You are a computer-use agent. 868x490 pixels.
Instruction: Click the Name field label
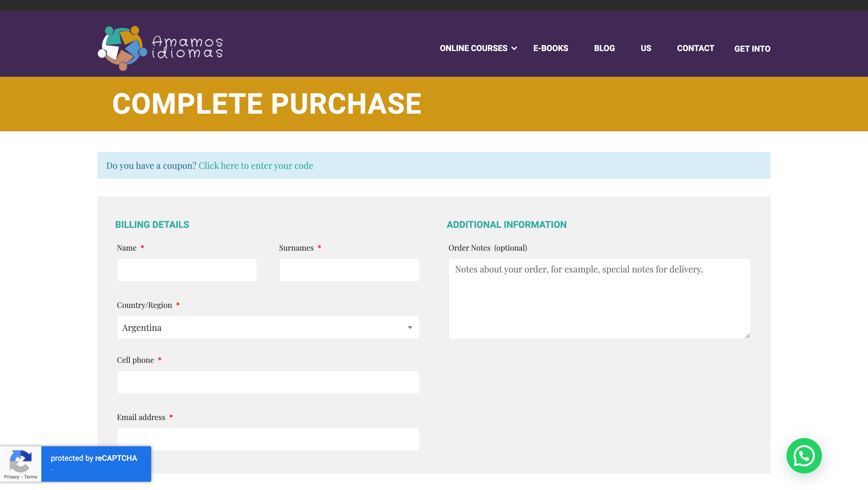127,248
